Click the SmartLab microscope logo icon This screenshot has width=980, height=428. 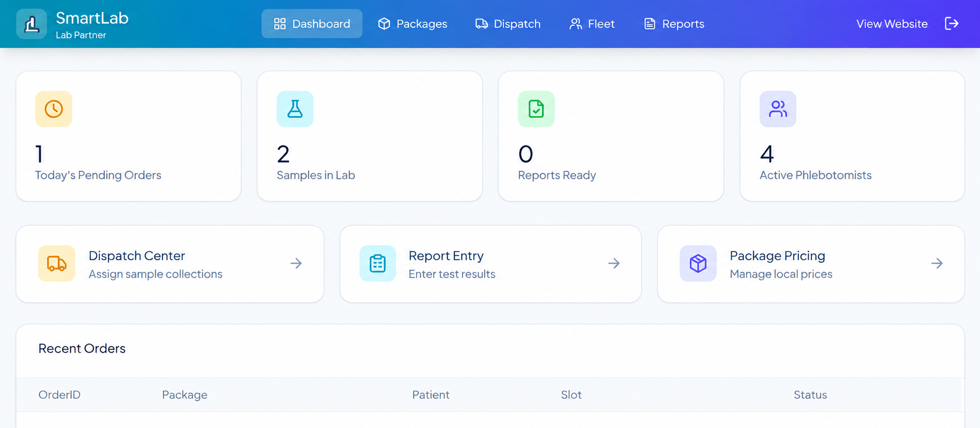point(31,24)
